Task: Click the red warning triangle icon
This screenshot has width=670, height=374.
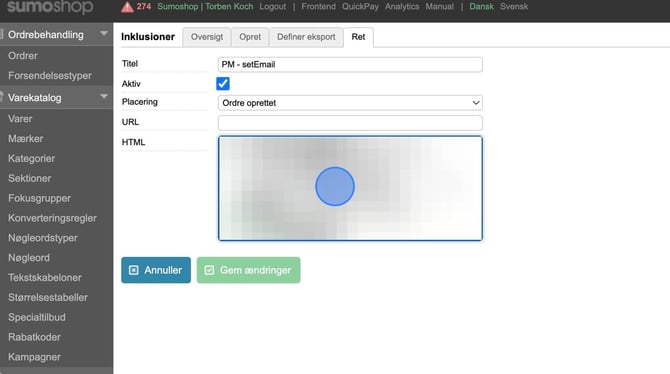Action: point(127,7)
